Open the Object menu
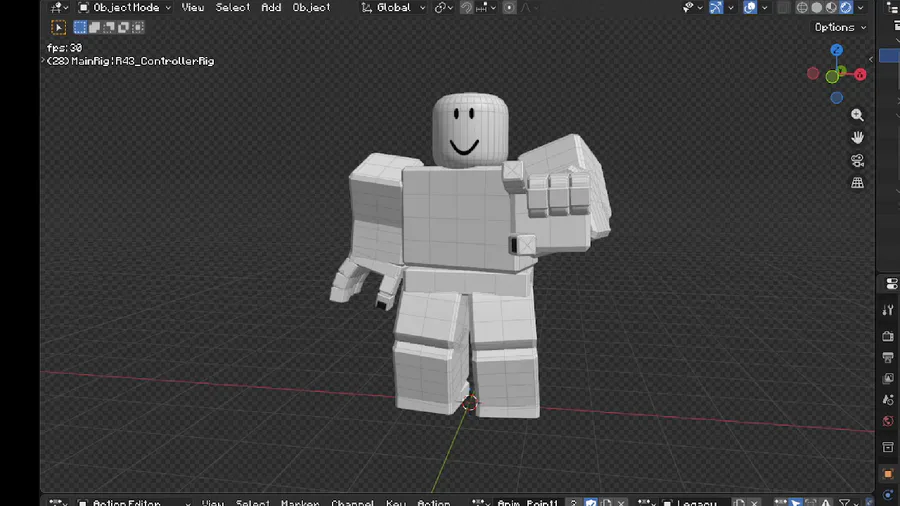This screenshot has width=900, height=506. point(311,7)
